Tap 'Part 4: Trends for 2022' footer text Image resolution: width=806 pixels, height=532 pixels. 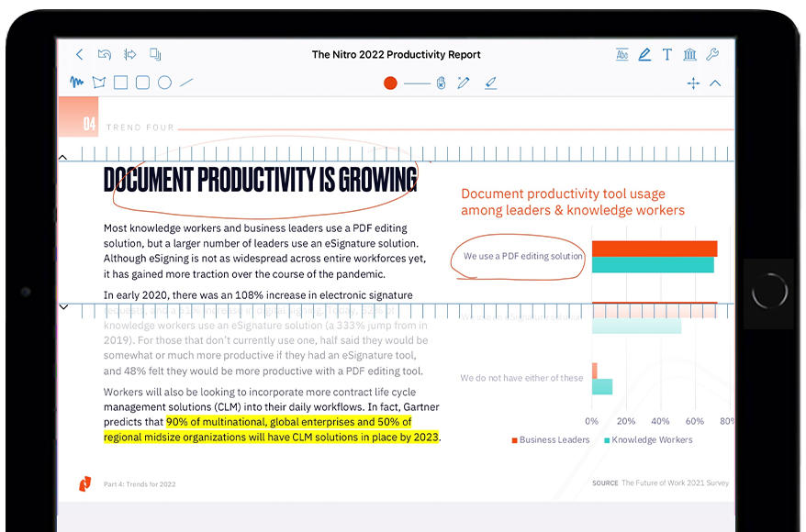(x=140, y=484)
